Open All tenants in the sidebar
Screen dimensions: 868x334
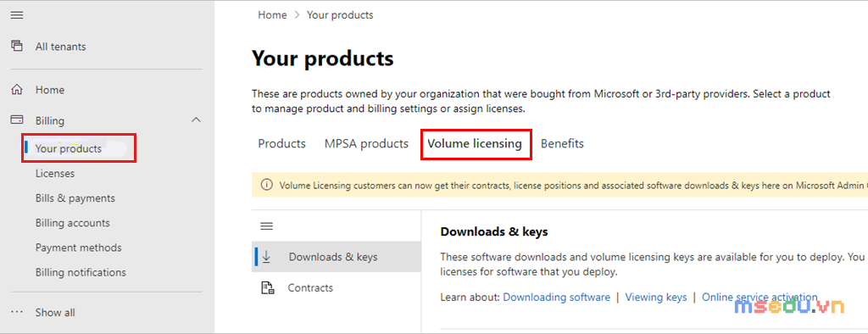tap(61, 47)
